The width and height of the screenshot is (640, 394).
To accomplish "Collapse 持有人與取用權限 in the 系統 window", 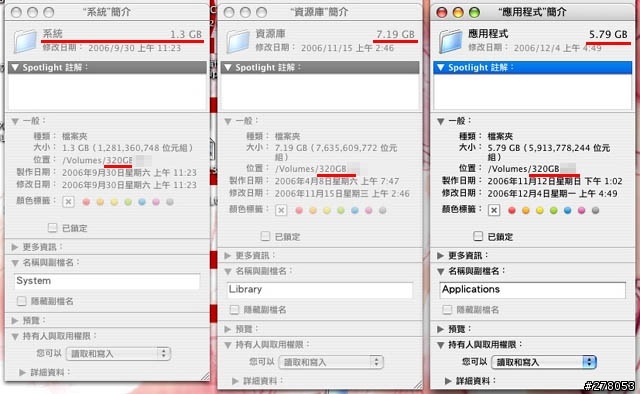I will coord(15,336).
